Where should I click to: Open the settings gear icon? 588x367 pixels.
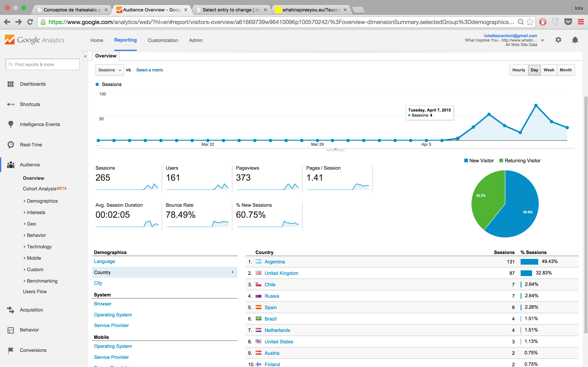pos(558,40)
